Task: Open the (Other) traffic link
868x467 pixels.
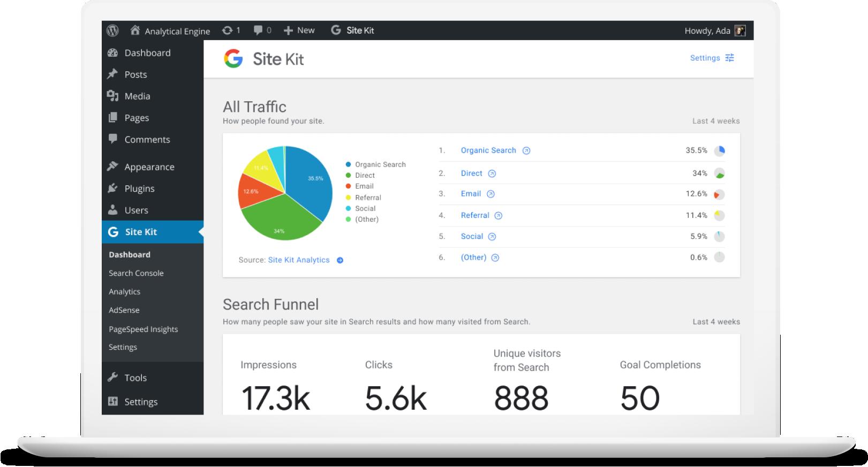Action: pyautogui.click(x=473, y=258)
